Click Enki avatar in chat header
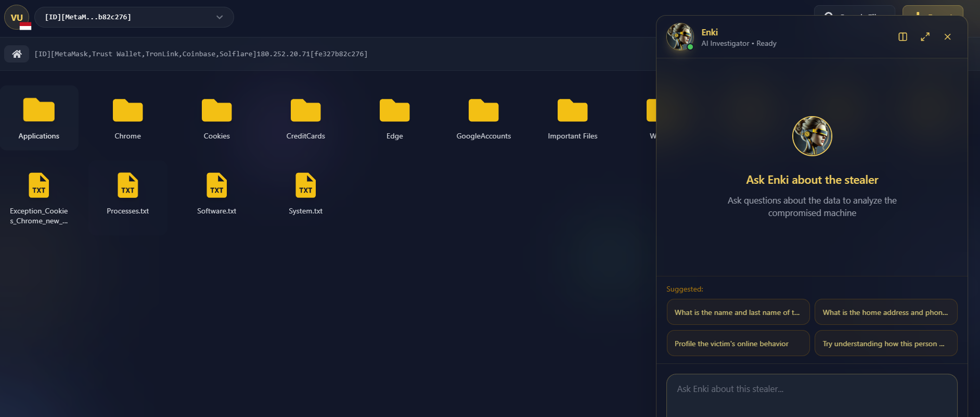The height and width of the screenshot is (417, 980). [680, 36]
